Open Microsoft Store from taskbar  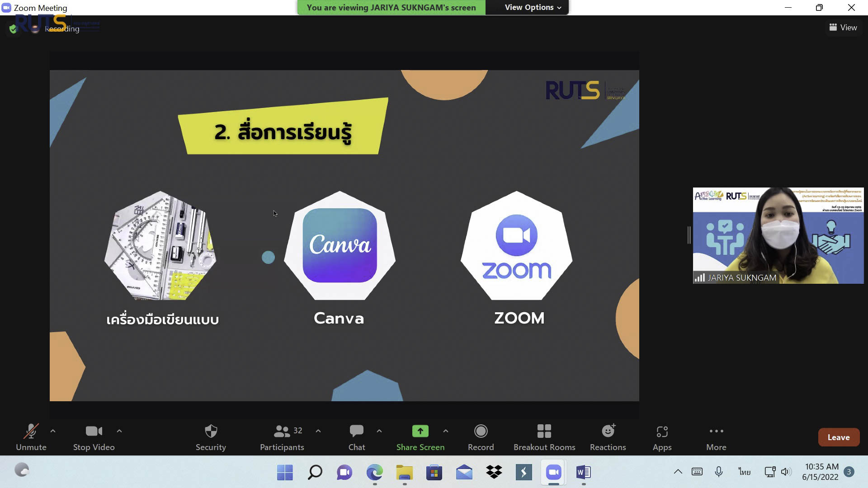pyautogui.click(x=434, y=472)
